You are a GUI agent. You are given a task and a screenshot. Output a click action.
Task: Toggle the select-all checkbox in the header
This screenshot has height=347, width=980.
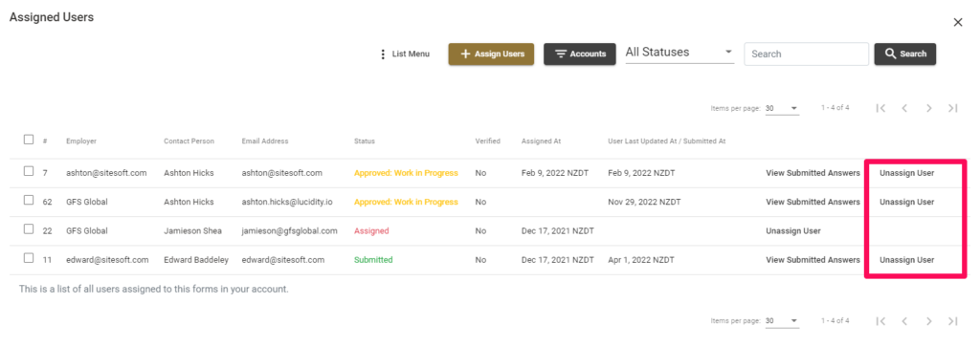click(28, 140)
